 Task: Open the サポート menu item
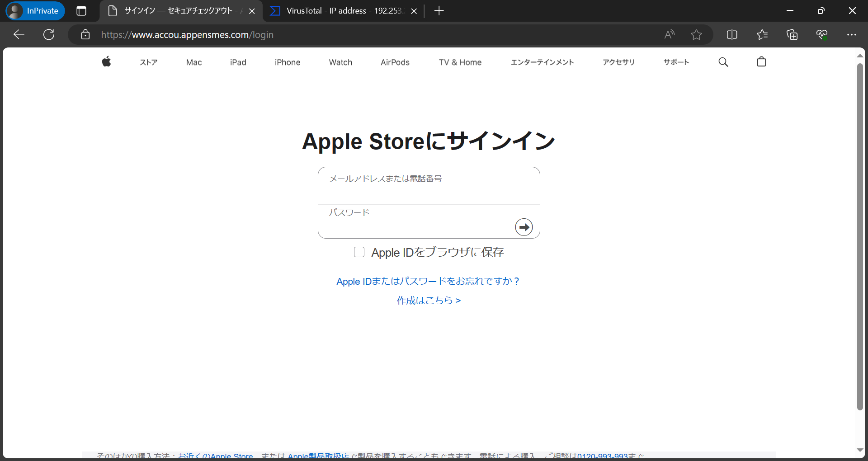676,62
